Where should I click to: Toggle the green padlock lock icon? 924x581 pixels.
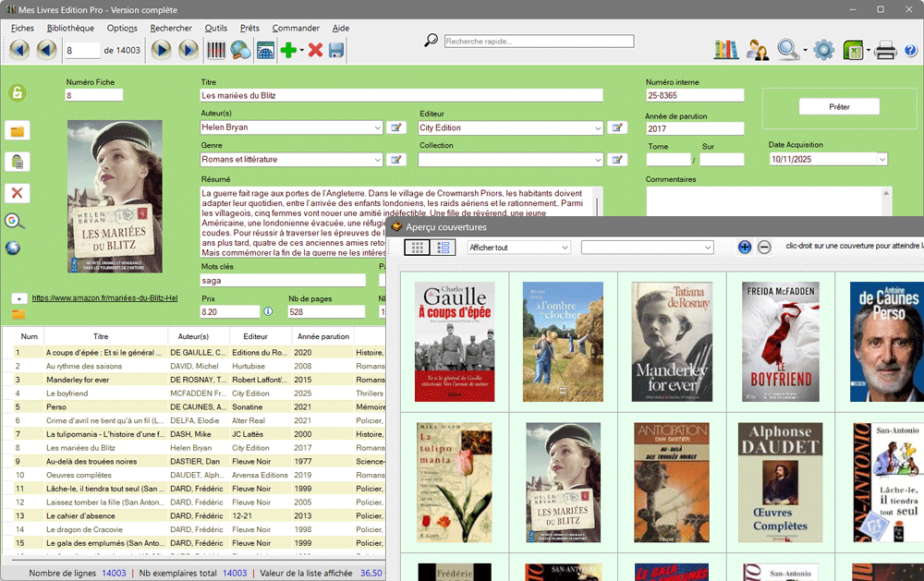point(17,92)
